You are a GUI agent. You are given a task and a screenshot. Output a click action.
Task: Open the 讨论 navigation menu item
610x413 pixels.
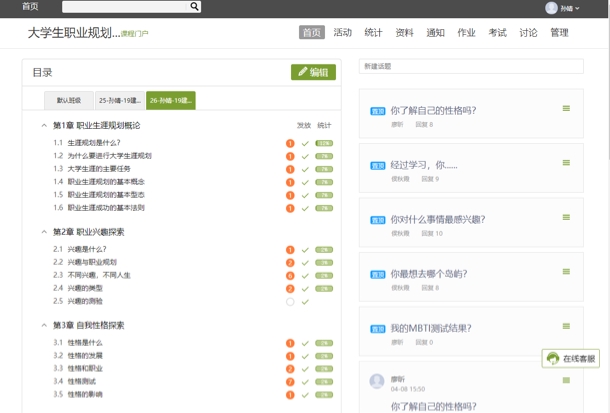click(528, 33)
